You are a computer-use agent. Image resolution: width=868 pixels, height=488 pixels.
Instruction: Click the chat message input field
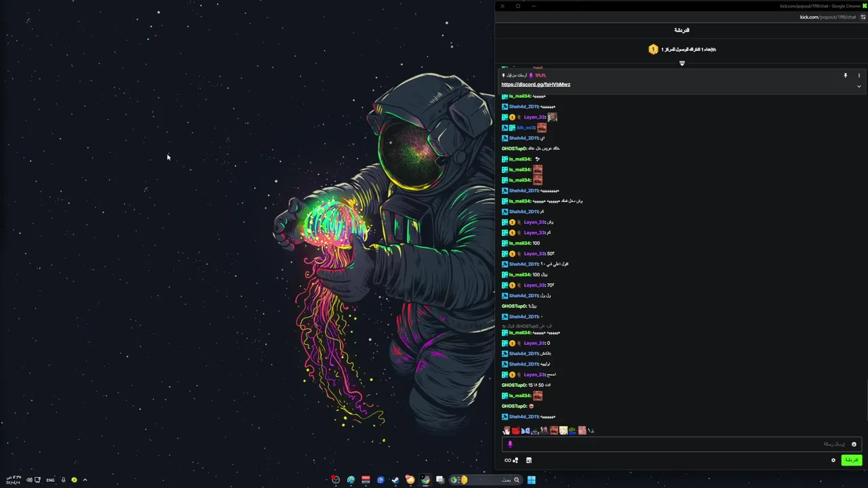(682, 444)
